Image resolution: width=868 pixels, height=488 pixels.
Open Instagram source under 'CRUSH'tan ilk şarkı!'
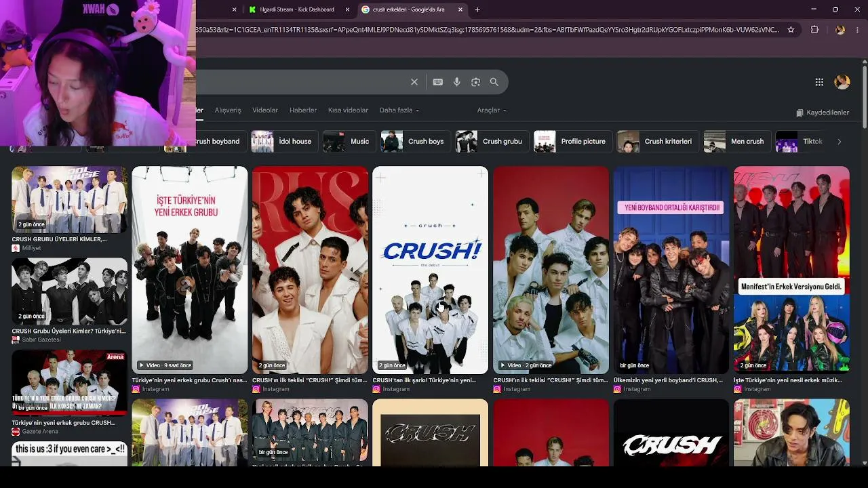tap(391, 389)
